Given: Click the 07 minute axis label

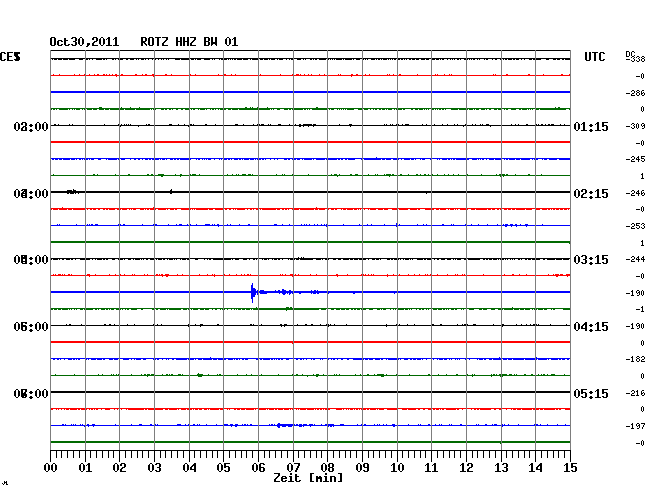Looking at the screenshot, I should (x=293, y=468).
